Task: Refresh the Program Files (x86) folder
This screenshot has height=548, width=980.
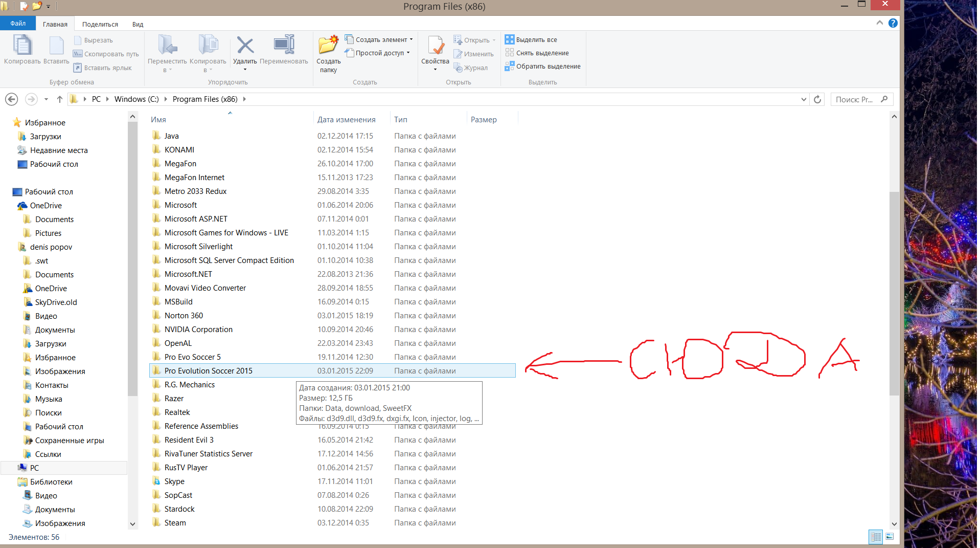Action: click(x=817, y=99)
